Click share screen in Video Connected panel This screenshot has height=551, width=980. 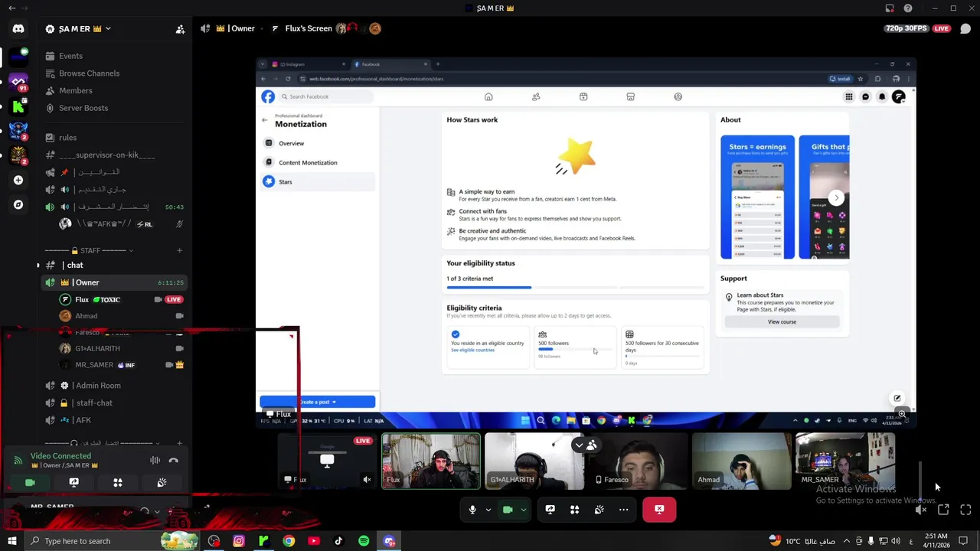point(73,483)
